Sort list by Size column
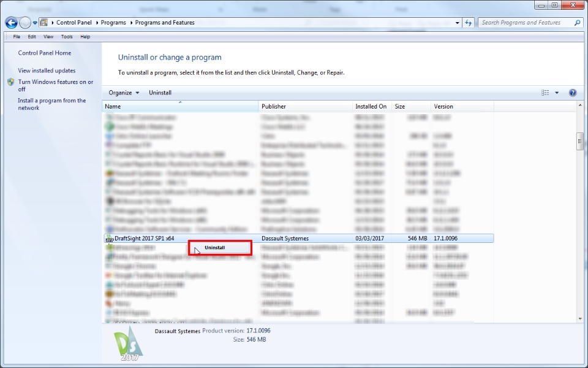588x368 pixels. pos(412,107)
